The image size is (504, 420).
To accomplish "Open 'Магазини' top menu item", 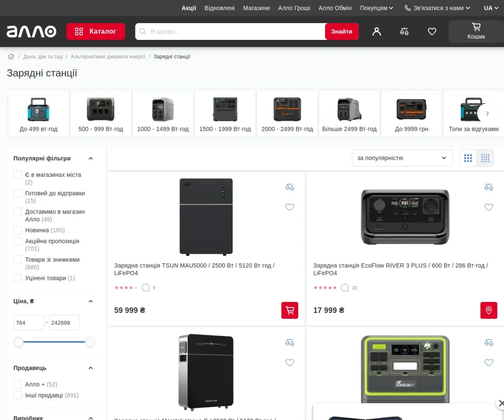I will 257,8.
